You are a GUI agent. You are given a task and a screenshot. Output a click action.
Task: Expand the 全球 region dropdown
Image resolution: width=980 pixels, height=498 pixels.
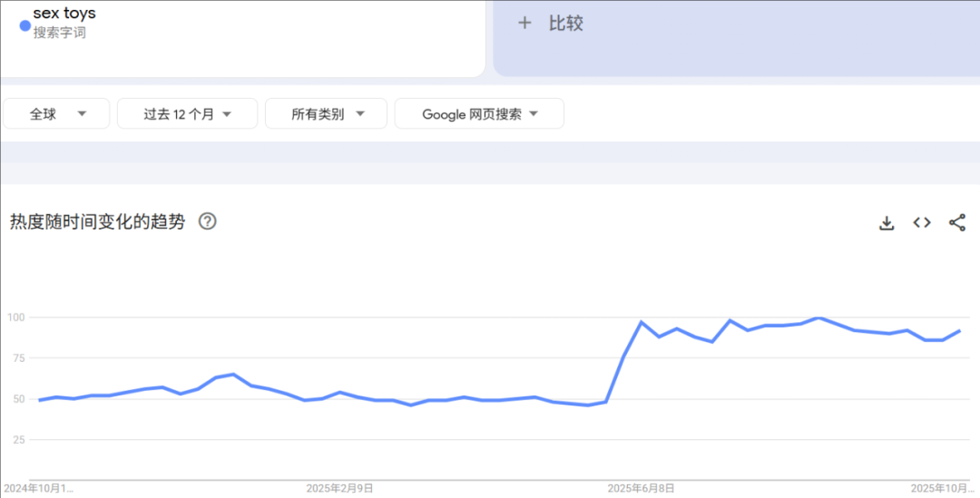pos(57,114)
